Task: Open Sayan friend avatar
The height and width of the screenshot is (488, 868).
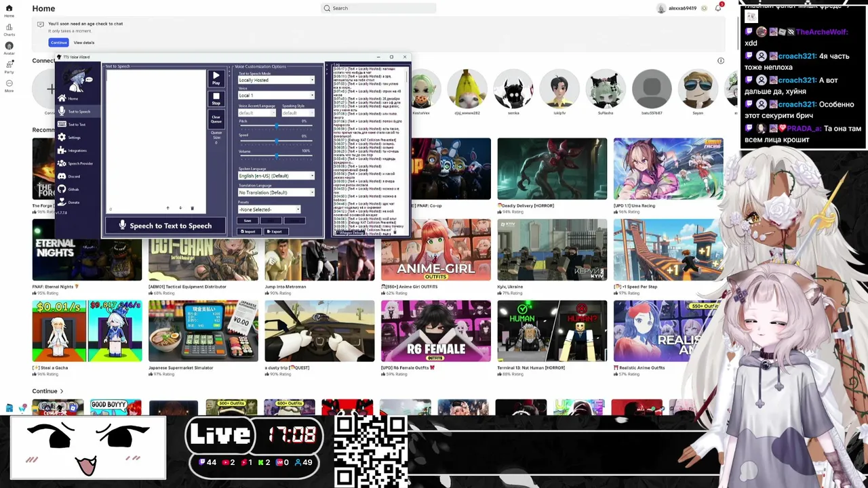Action: pyautogui.click(x=698, y=88)
